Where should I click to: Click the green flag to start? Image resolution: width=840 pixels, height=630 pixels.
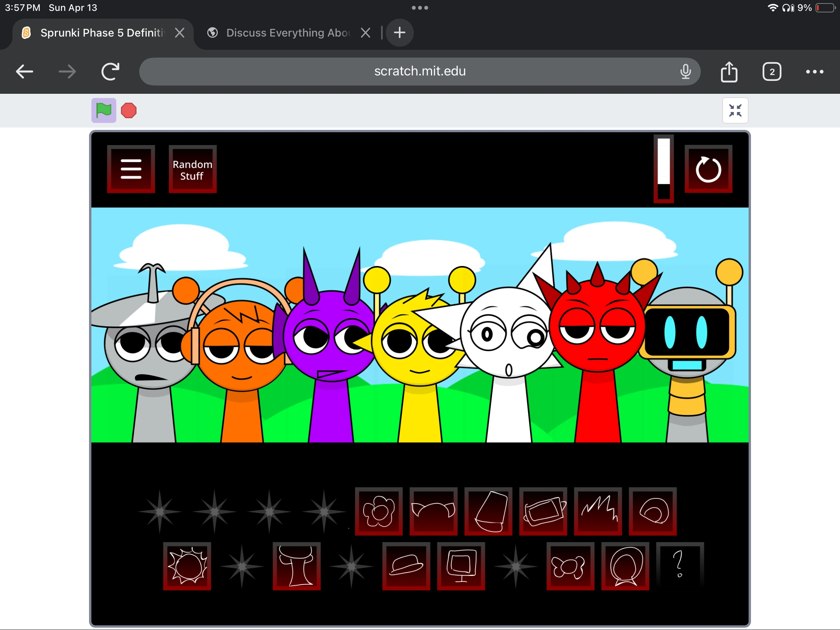coord(103,110)
